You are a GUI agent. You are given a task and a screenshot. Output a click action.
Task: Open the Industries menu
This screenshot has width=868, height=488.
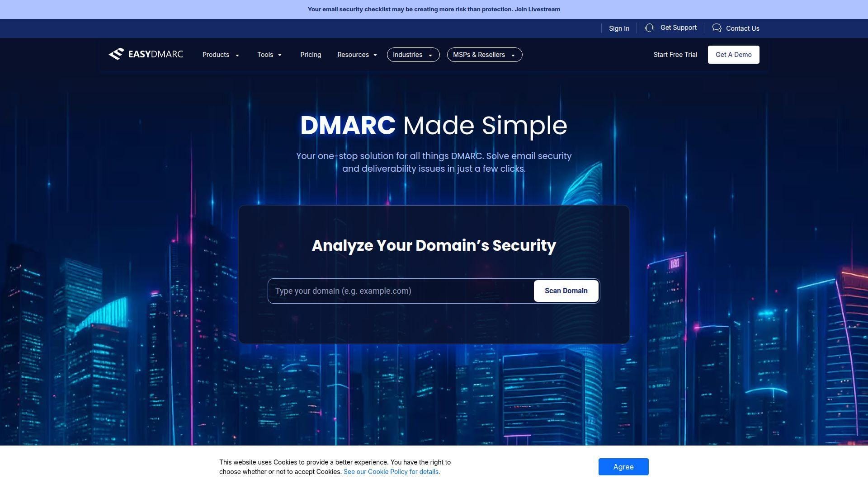[x=413, y=55]
